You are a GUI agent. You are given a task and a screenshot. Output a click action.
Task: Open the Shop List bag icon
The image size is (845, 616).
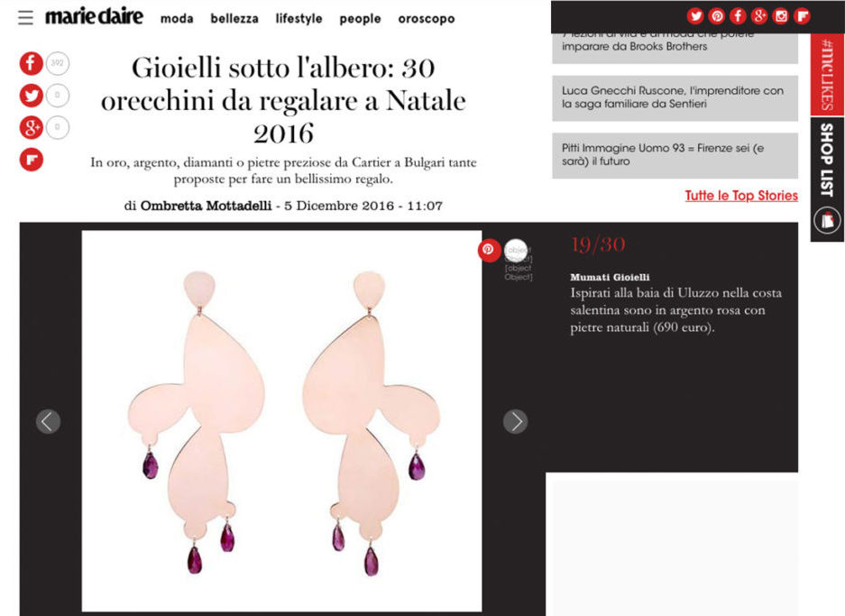click(827, 220)
